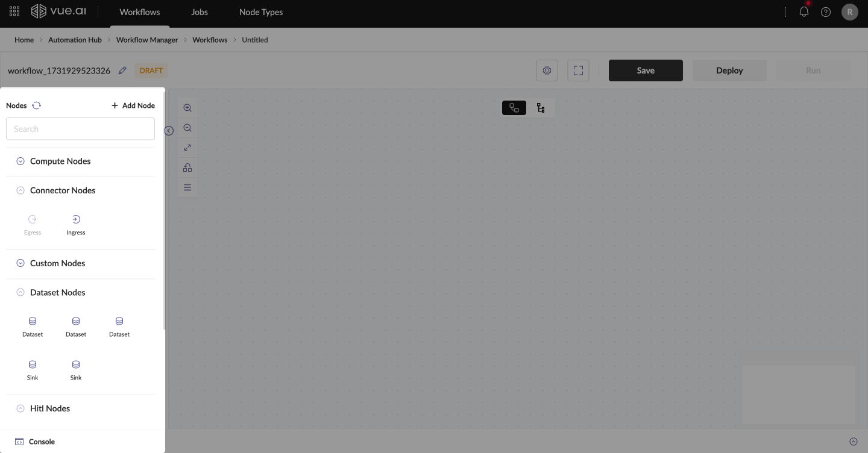Screen dimensions: 868x453
Task: Expand the Compute Nodes section
Action: (20, 161)
